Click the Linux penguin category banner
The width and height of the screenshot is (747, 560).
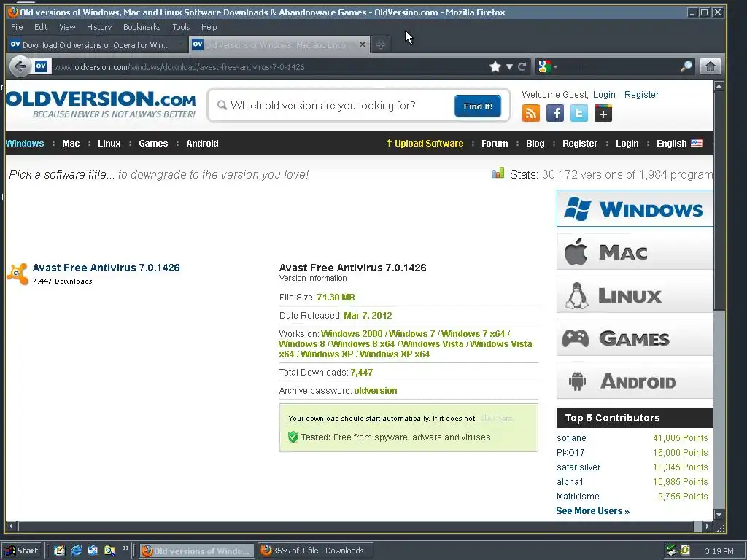click(635, 295)
